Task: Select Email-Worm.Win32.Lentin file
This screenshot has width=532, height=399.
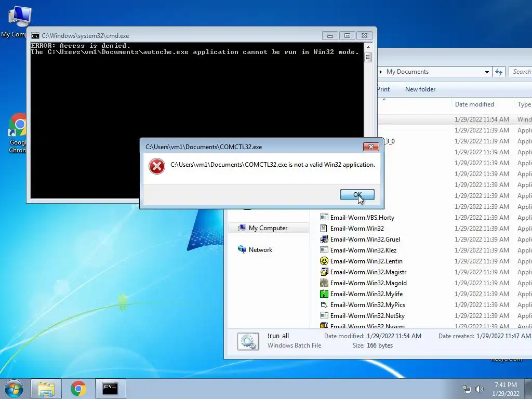Action: pos(366,261)
